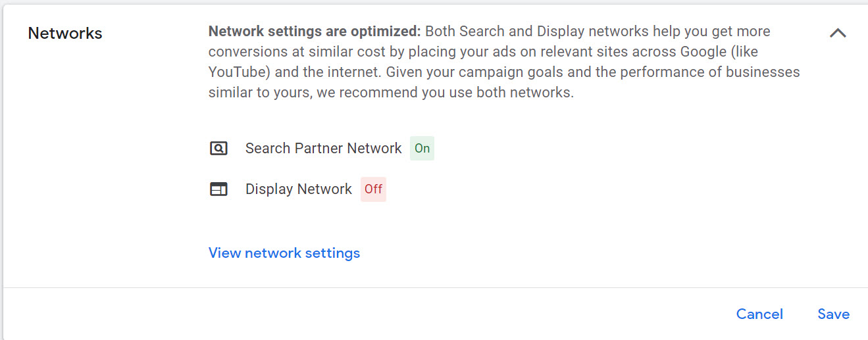Click the Networks section heading
Viewport: 868px width, 340px height.
pyautogui.click(x=65, y=34)
